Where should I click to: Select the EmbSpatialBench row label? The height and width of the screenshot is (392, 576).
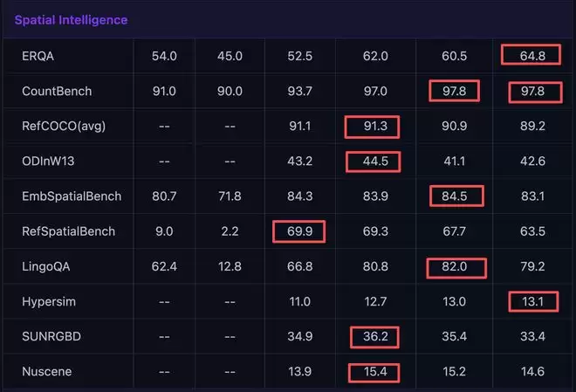[72, 196]
